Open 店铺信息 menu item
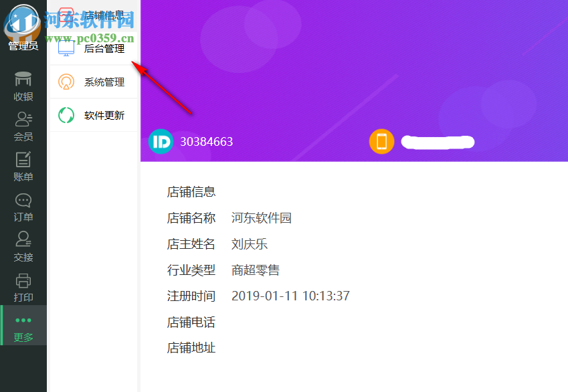Viewport: 568px width, 392px height. [x=94, y=15]
